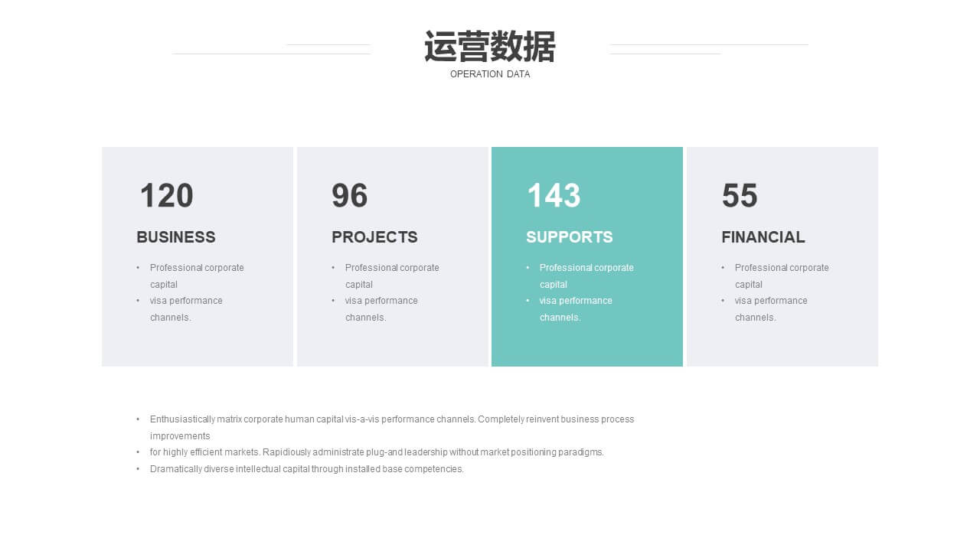The height and width of the screenshot is (551, 980).
Task: Select the BUSINESS heading
Action: pyautogui.click(x=176, y=237)
